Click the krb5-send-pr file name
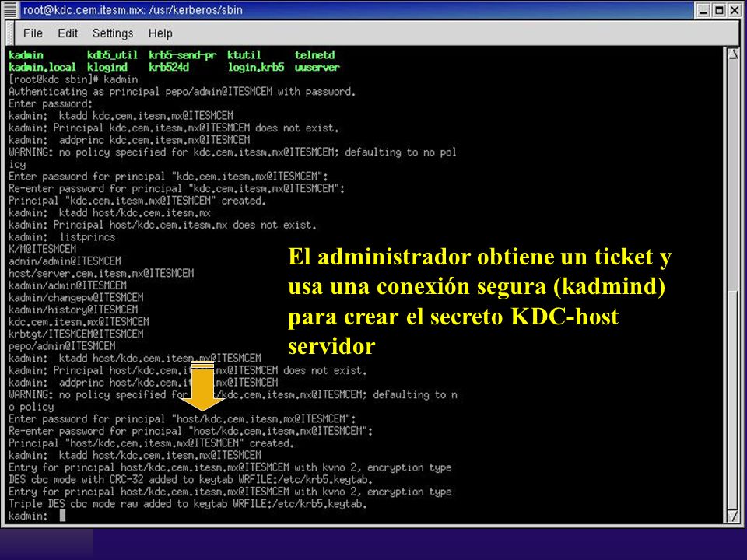This screenshot has height=560, width=747. [x=182, y=55]
